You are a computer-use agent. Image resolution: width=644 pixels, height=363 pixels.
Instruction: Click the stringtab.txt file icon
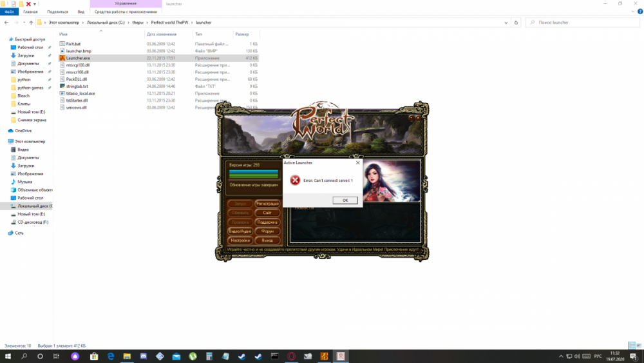pos(62,86)
